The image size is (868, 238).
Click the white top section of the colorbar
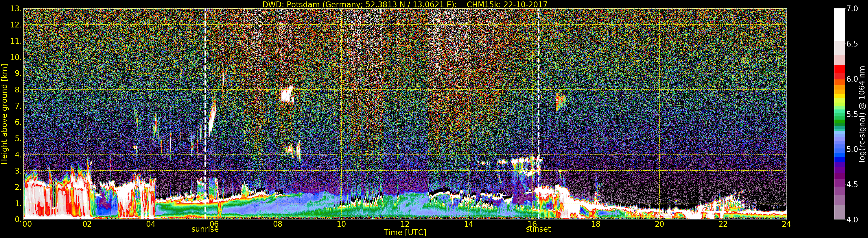pyautogui.click(x=839, y=25)
